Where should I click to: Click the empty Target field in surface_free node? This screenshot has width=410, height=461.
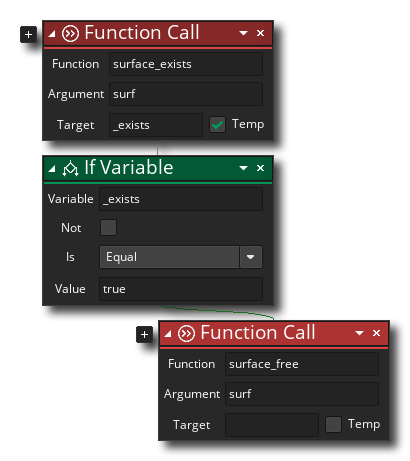[x=272, y=425]
